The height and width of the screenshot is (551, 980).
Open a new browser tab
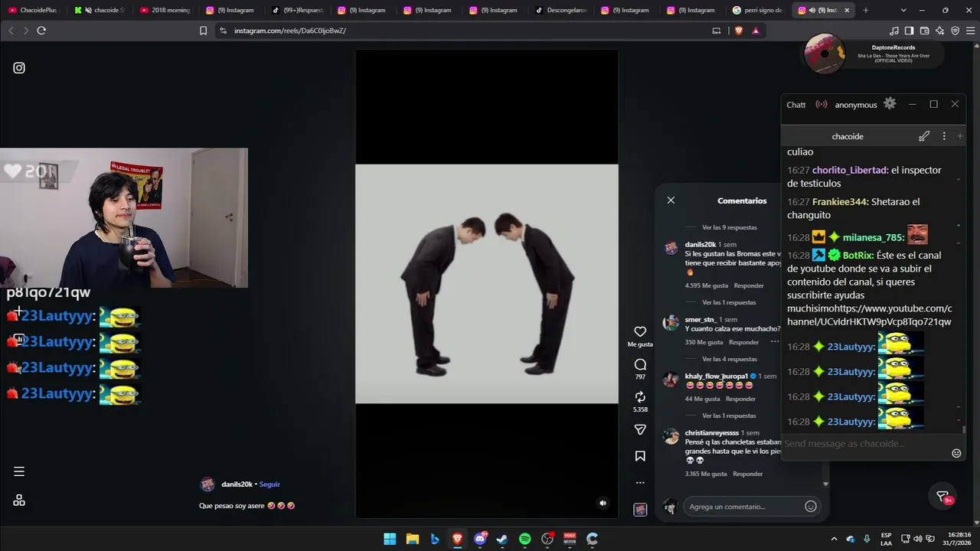pyautogui.click(x=866, y=10)
